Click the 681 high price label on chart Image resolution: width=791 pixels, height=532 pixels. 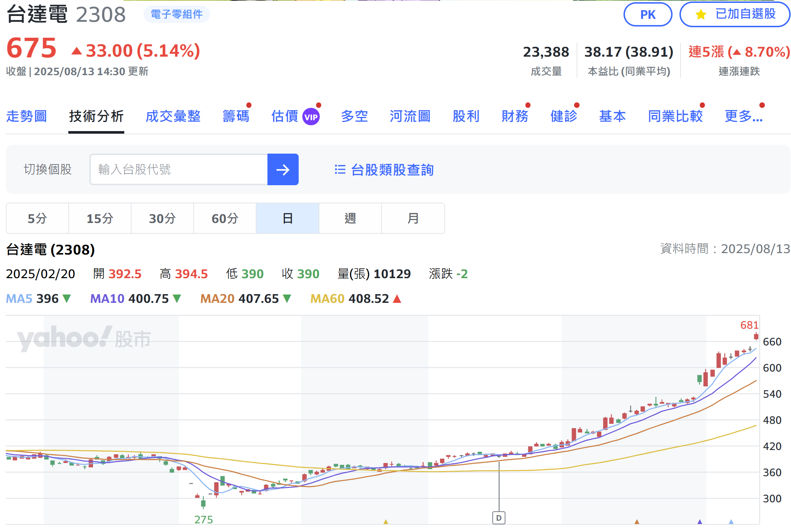749,325
